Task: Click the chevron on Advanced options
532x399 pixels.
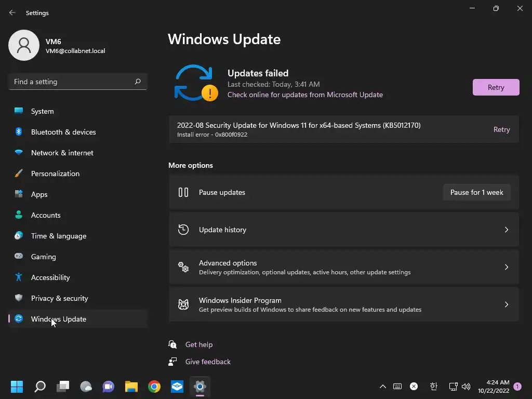Action: (x=506, y=267)
